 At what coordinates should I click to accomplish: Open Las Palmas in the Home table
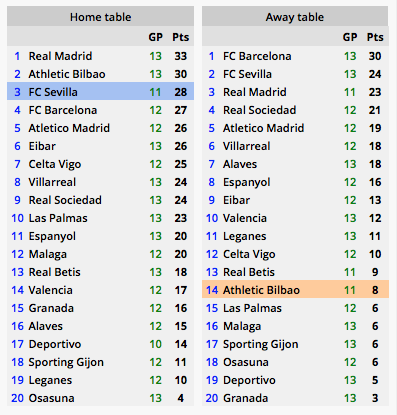[58, 218]
